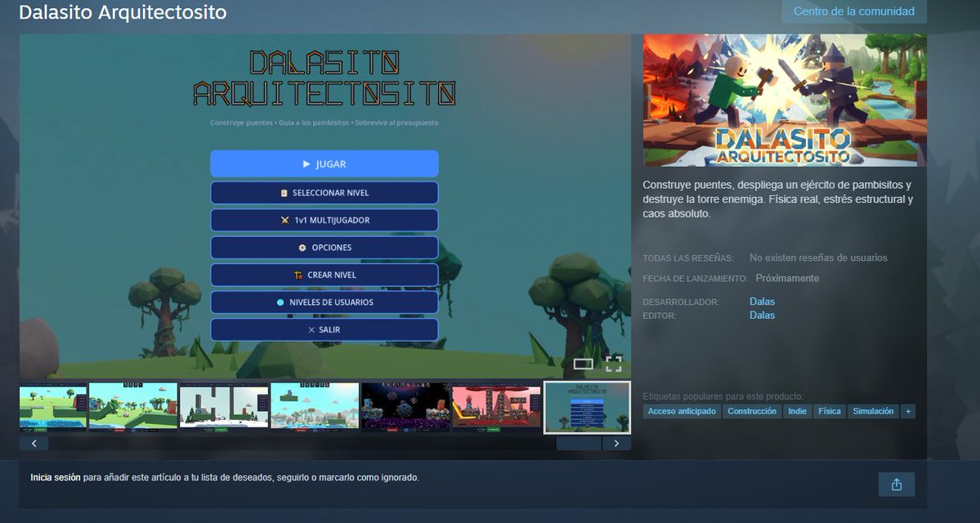Open the waterfall level screenshot thumbnail
Screen dimensions: 980x523
click(x=315, y=408)
